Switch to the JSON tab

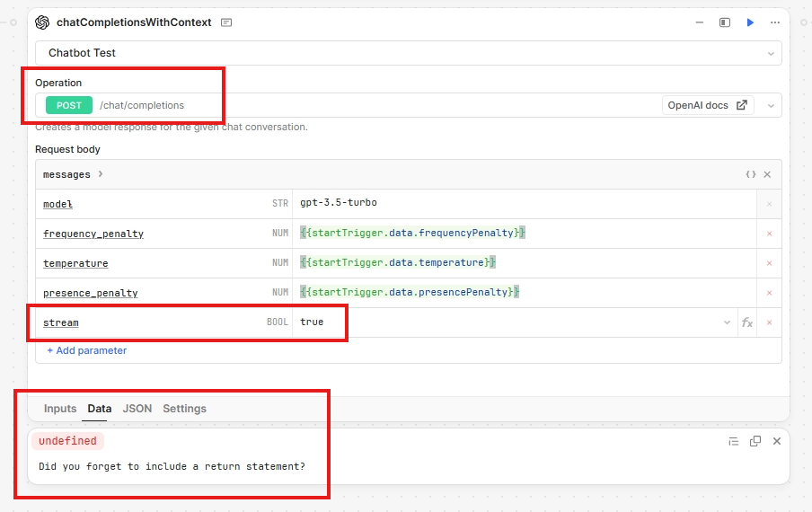137,409
